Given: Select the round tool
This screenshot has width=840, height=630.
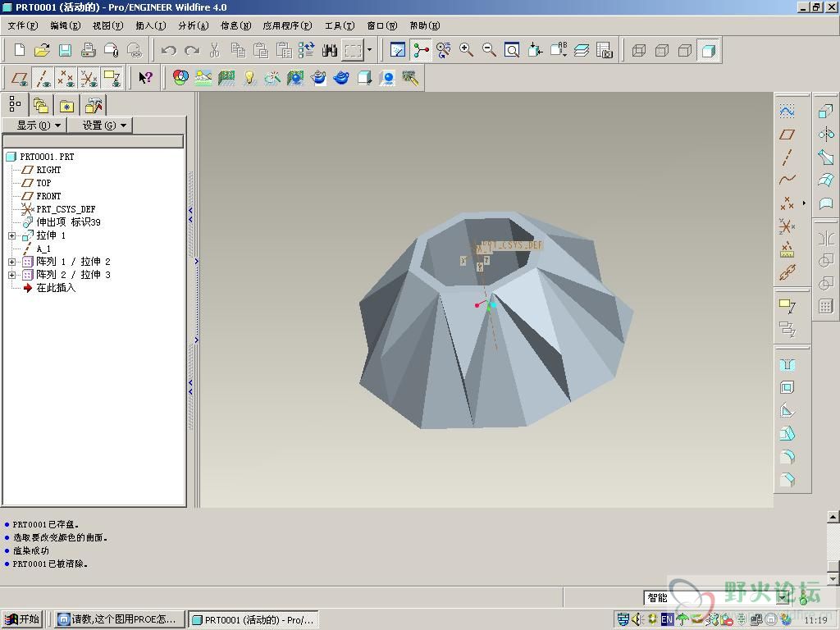Looking at the screenshot, I should 787,456.
